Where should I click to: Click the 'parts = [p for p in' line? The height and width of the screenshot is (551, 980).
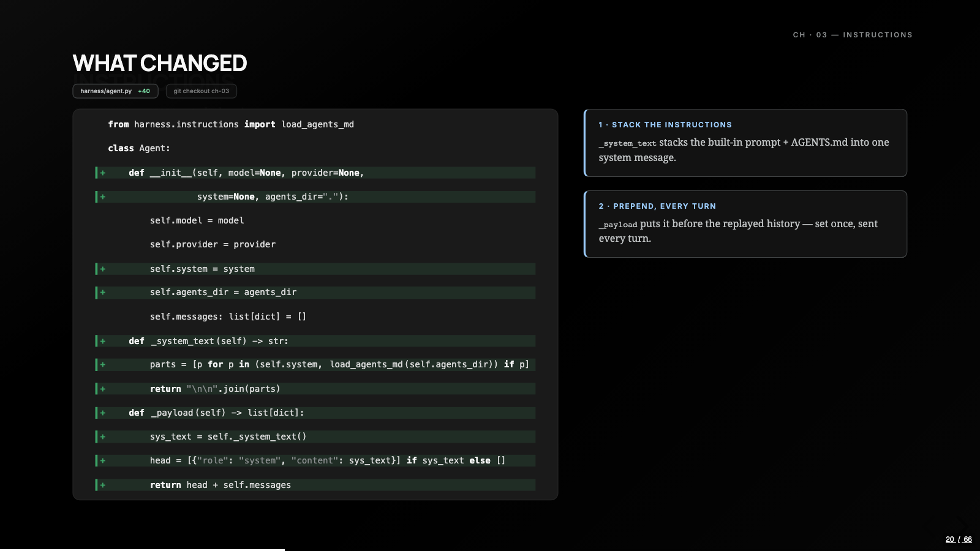pos(315,364)
